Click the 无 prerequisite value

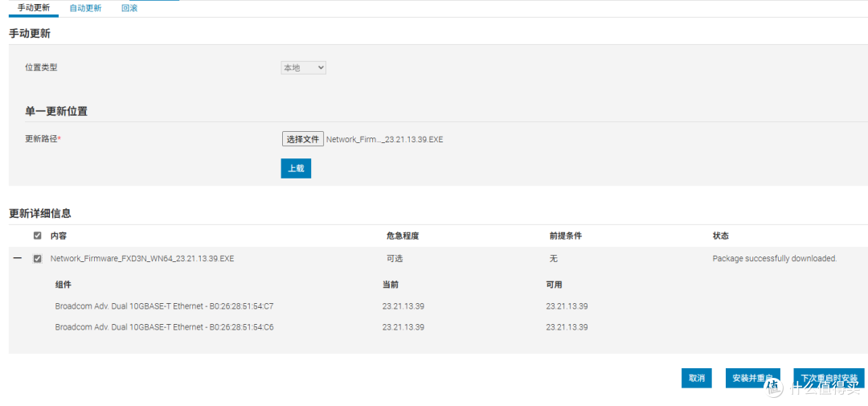554,259
